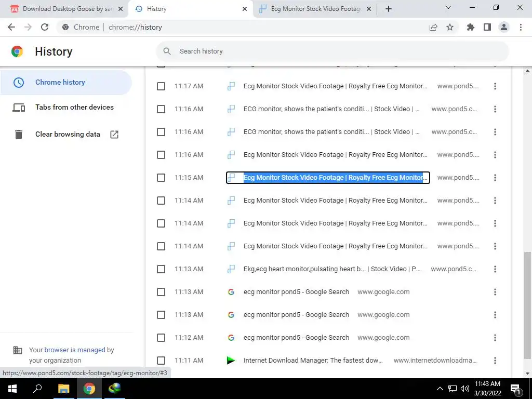Click the profile avatar icon
Image resolution: width=532 pixels, height=399 pixels.
(x=504, y=27)
